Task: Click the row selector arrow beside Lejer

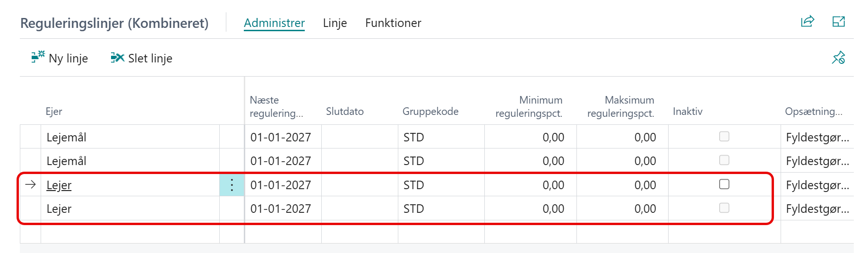Action: point(30,185)
